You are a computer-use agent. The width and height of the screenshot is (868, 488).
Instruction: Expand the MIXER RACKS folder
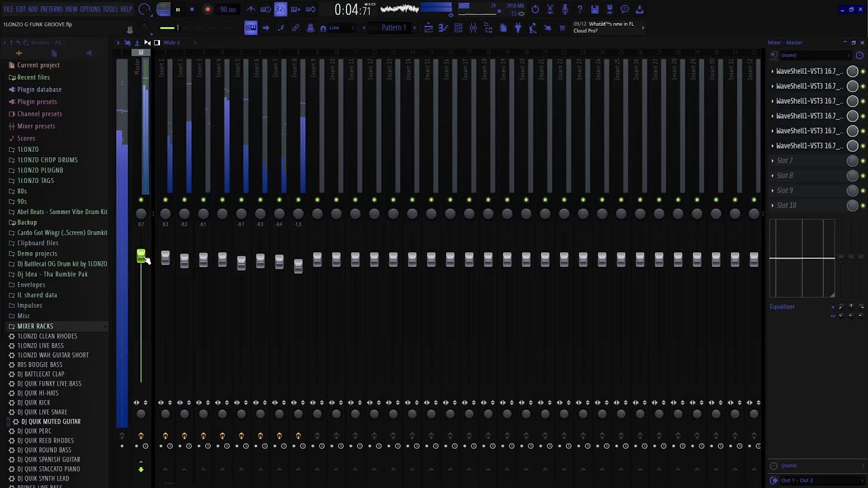coord(35,326)
